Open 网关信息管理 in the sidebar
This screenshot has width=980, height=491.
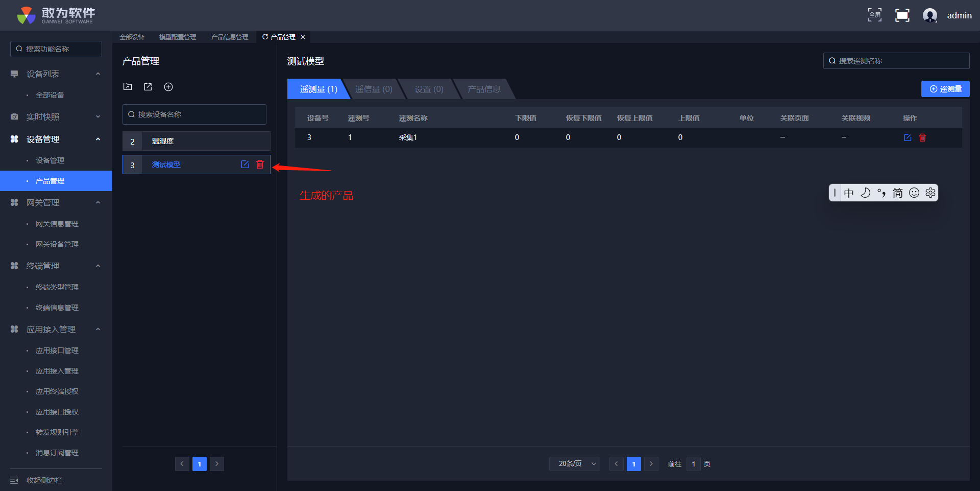[x=57, y=224]
